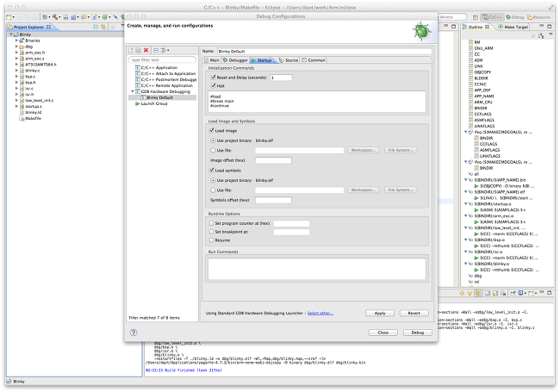Collapse all configurations in dialog toolbar
This screenshot has width=560, height=392.
(x=156, y=50)
